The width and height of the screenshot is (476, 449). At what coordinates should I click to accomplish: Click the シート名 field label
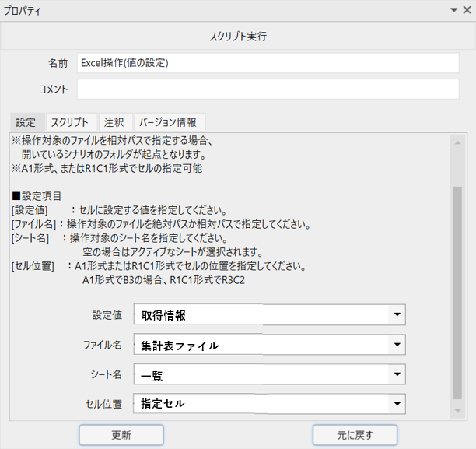(107, 374)
